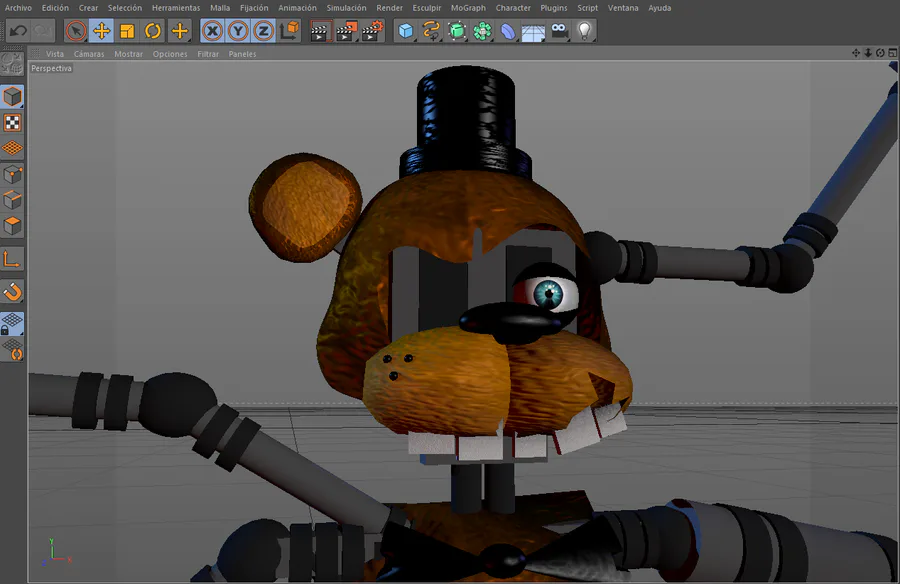The width and height of the screenshot is (900, 584).
Task: Open the Ayuda menu
Action: (x=660, y=8)
